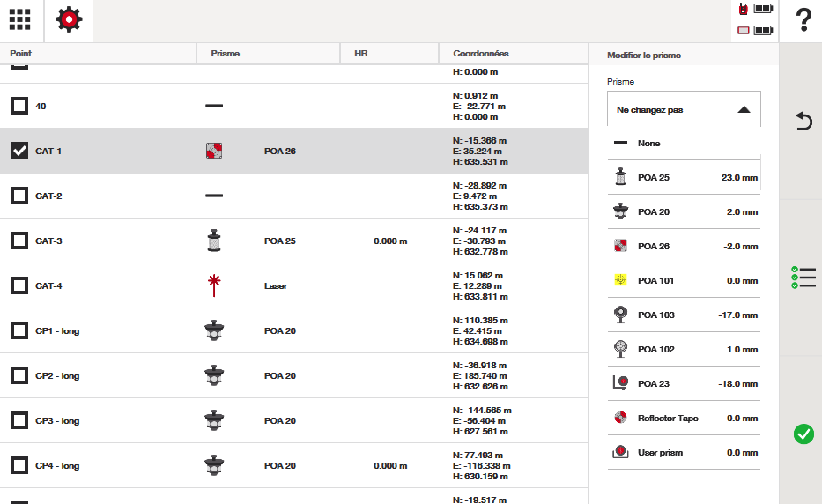Choose POA 101 from the prism list

684,281
